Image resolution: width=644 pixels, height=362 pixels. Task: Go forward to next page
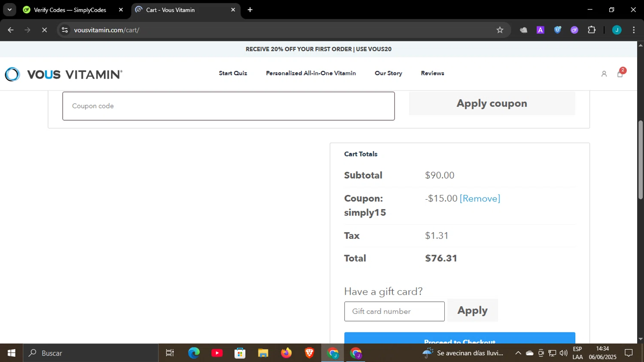(x=27, y=30)
